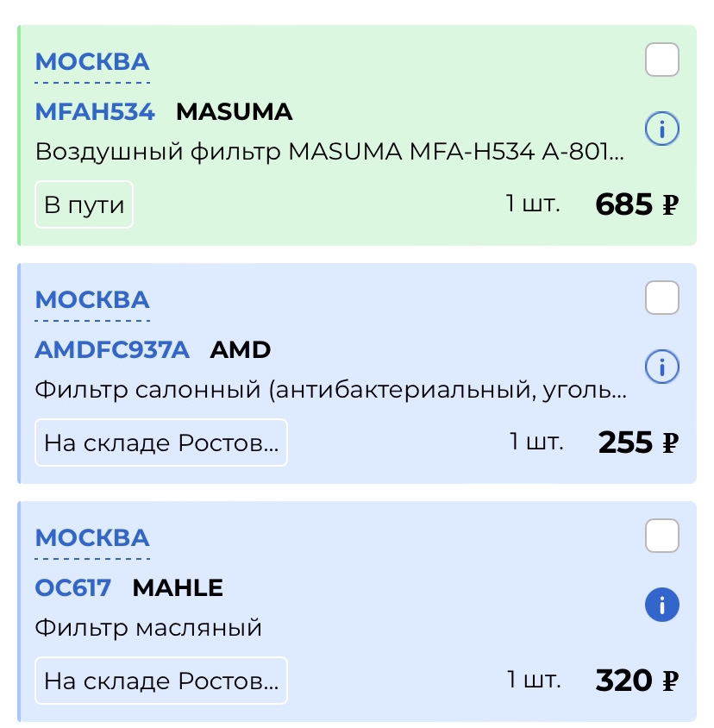The width and height of the screenshot is (714, 728).
Task: Click 'На складе Ростов…' status for AMD filter
Action: click(161, 443)
